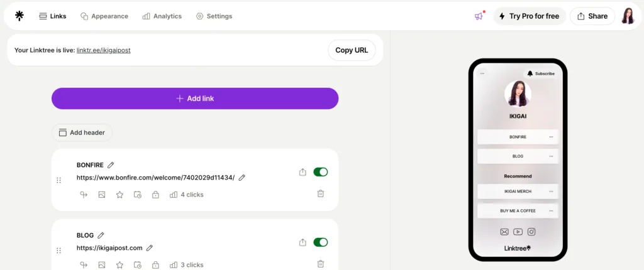Open lock icon on BLOG link
The image size is (644, 270).
tap(155, 265)
